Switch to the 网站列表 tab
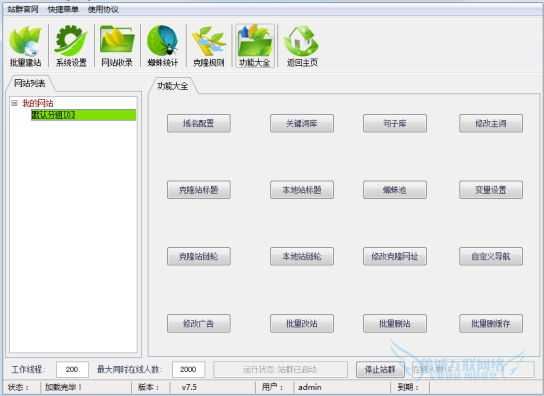Screen dimensions: 544x396 (30, 83)
